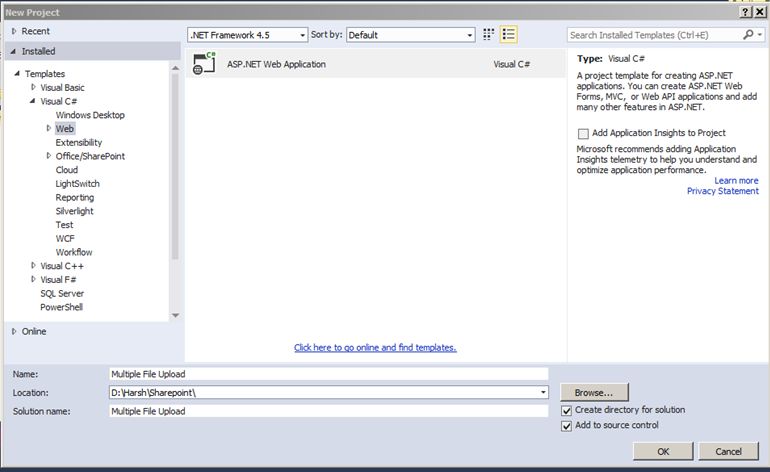This screenshot has height=472, width=770.
Task: Select the Workflow category
Action: point(74,252)
